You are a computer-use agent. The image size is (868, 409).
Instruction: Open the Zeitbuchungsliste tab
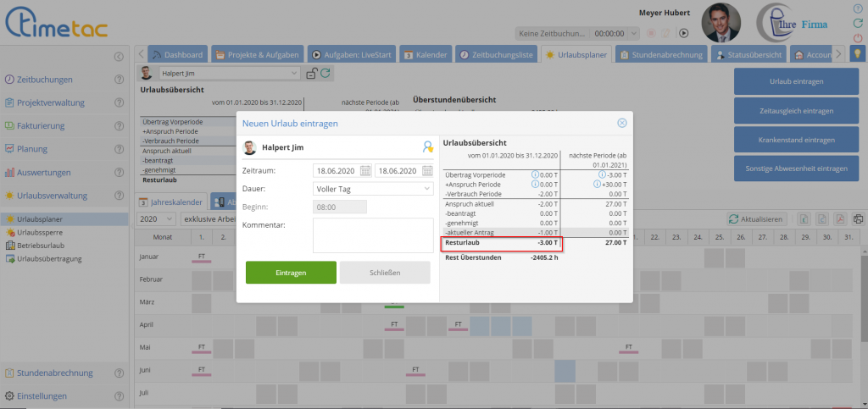496,54
